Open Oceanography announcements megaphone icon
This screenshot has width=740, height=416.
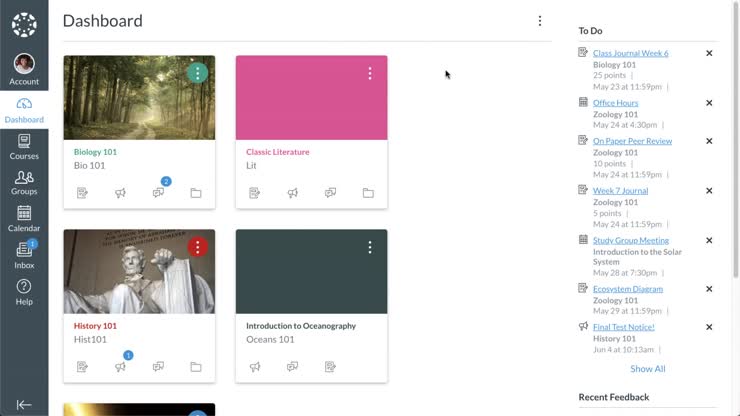click(x=255, y=366)
